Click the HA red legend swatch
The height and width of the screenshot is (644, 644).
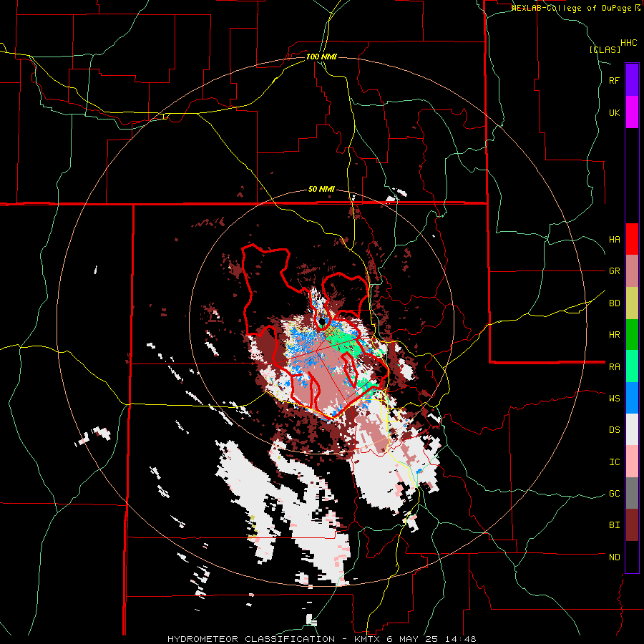632,239
